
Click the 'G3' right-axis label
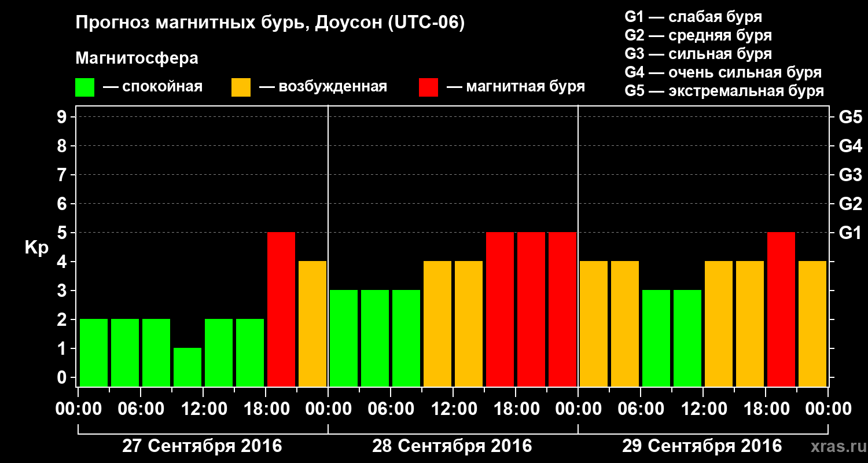pos(850,175)
